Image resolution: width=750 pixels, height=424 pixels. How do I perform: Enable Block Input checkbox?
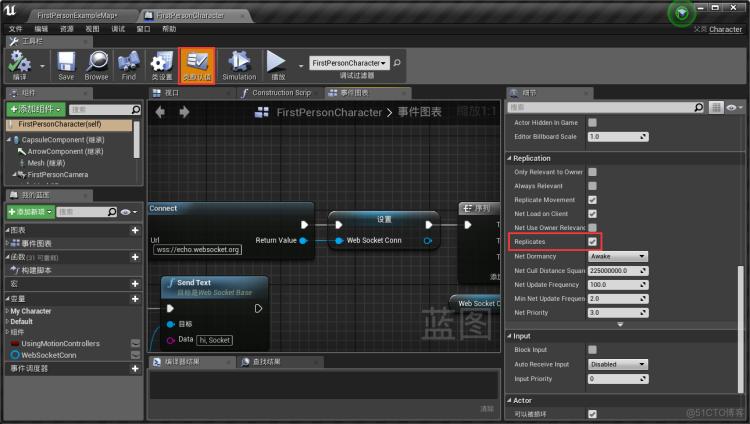click(592, 350)
